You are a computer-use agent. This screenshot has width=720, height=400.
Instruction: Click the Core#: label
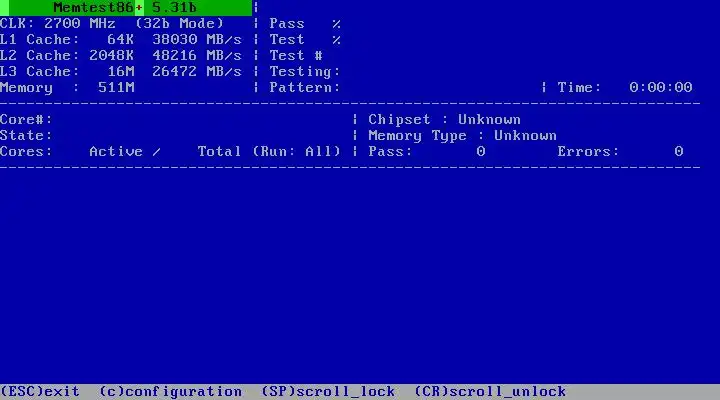pyautogui.click(x=26, y=119)
